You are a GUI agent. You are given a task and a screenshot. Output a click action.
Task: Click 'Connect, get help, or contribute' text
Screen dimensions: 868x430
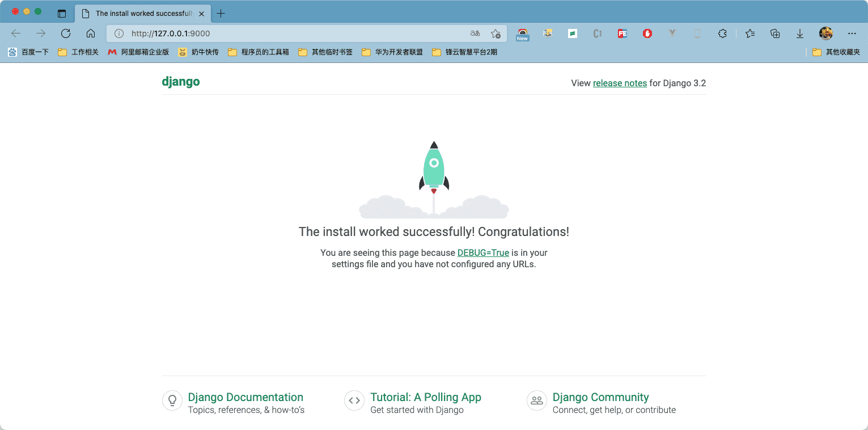614,410
